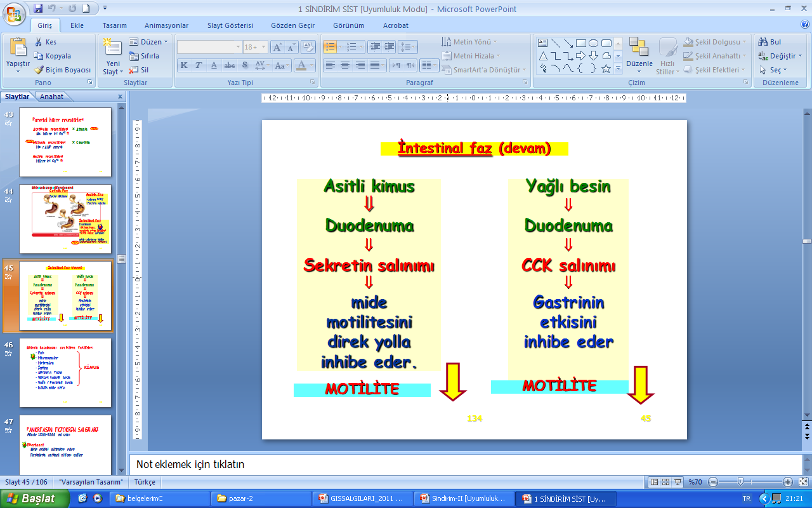Click the Save icon in quick access toolbar
The image size is (812, 508).
[x=38, y=9]
